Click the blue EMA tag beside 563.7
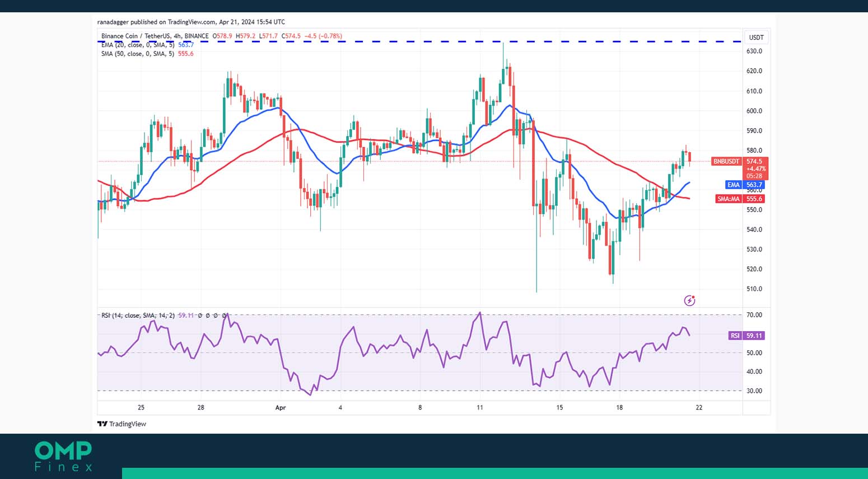Screen dimensions: 868x479 pos(734,185)
